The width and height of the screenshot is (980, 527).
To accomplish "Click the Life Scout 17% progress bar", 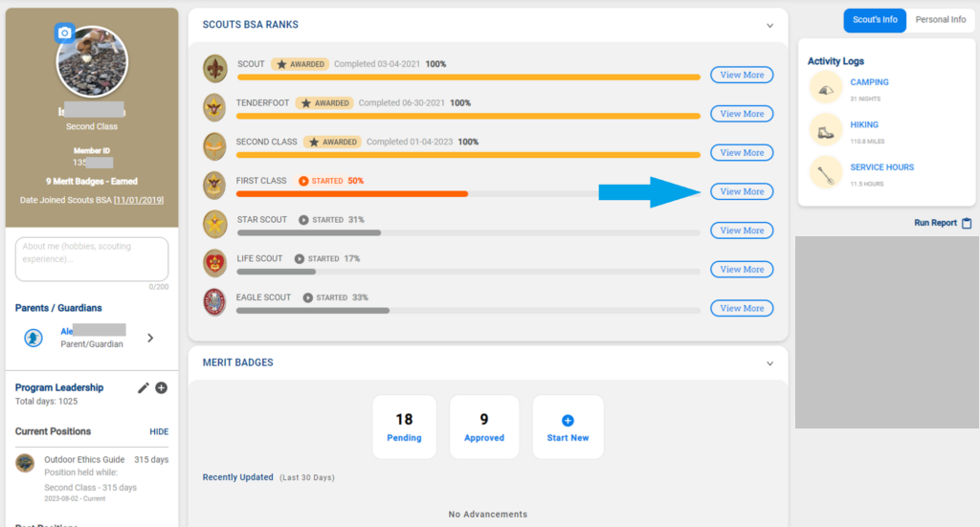I will coord(468,273).
